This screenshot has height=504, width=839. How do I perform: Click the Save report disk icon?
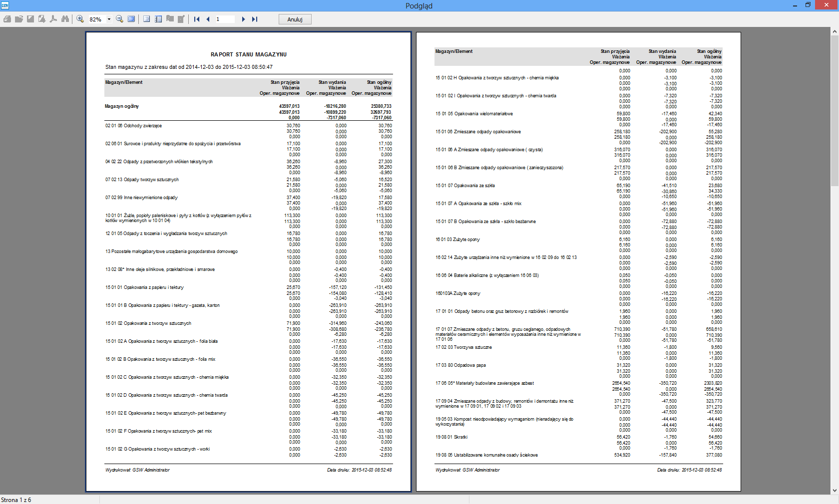pos(30,19)
